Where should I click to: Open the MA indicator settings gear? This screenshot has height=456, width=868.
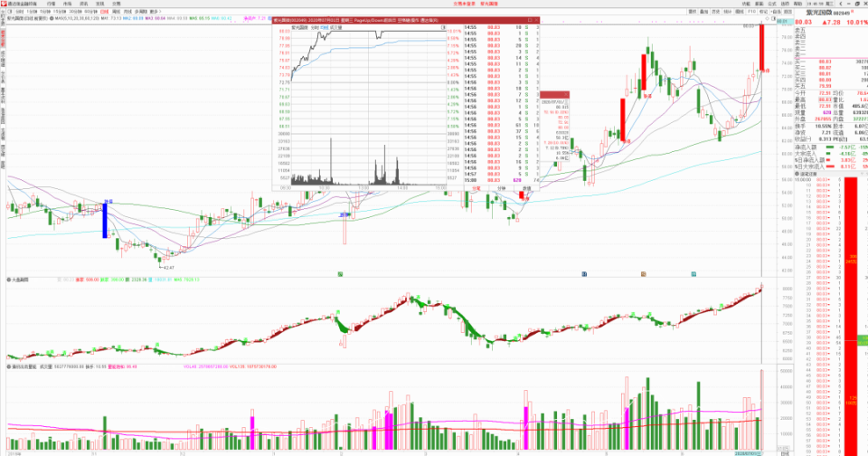coord(52,18)
